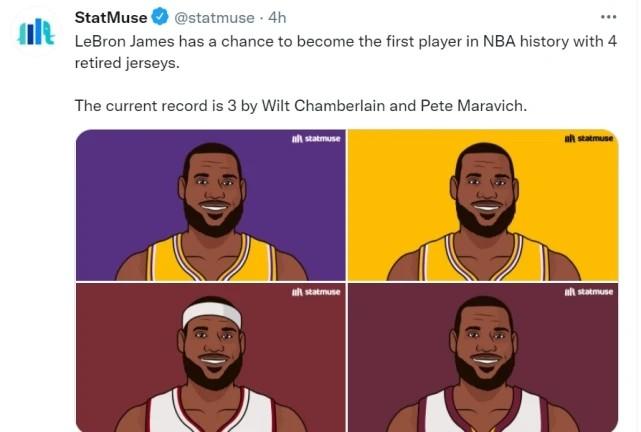Click statmuse watermark on purple image
The height and width of the screenshot is (432, 641).
(x=315, y=138)
